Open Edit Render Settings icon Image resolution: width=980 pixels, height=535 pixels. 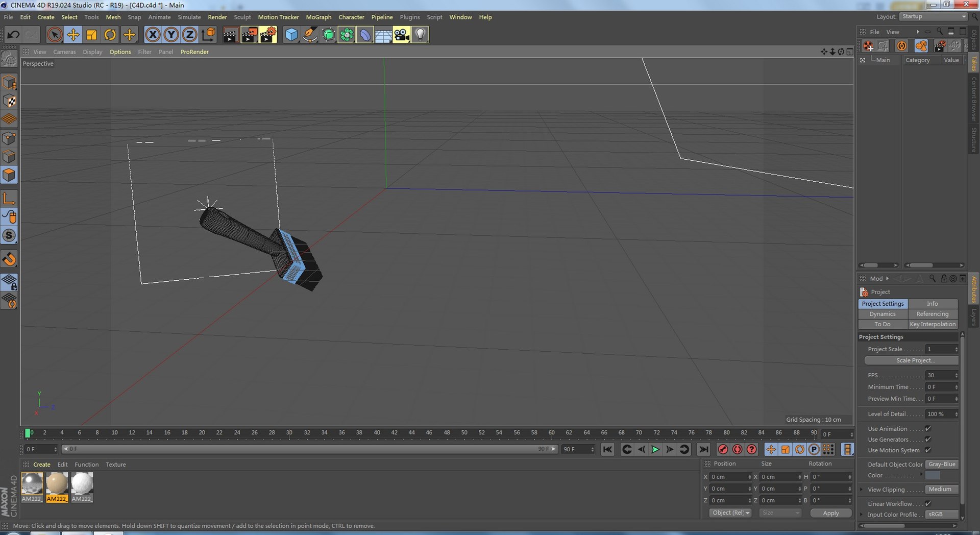(x=268, y=35)
